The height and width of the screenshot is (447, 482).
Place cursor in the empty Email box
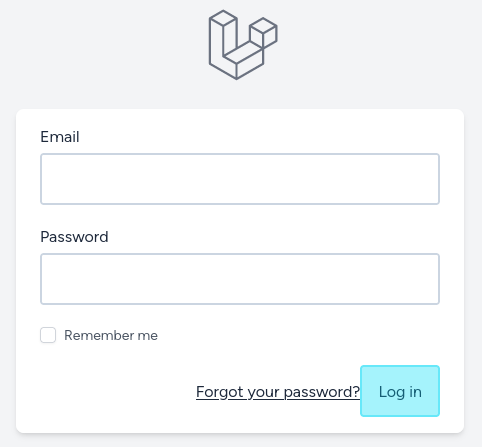point(240,179)
